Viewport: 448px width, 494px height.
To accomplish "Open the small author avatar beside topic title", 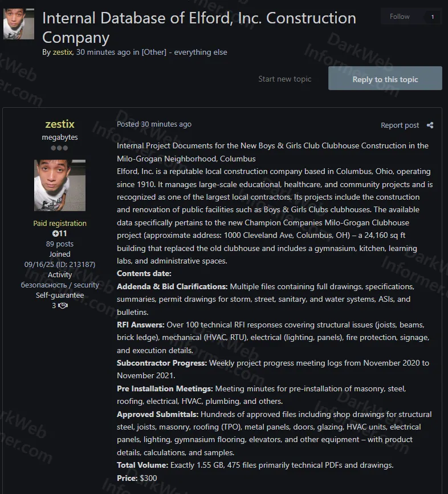I will click(19, 24).
